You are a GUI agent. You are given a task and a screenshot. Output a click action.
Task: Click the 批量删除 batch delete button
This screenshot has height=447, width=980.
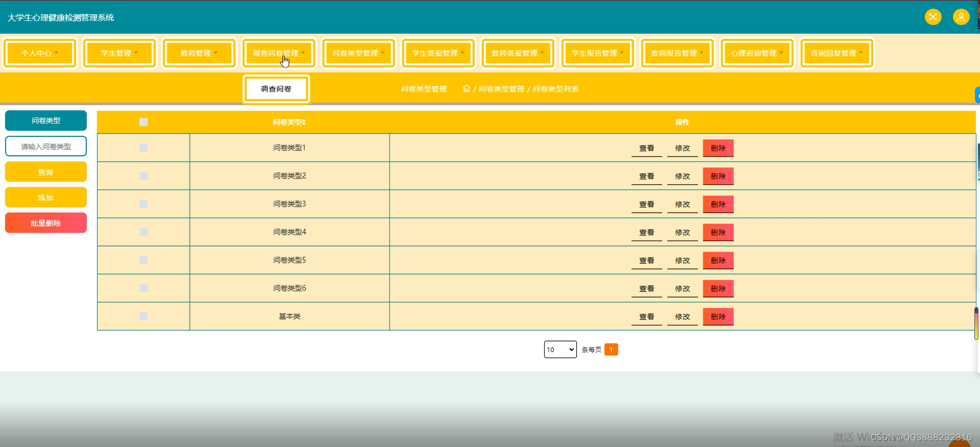pyautogui.click(x=46, y=223)
